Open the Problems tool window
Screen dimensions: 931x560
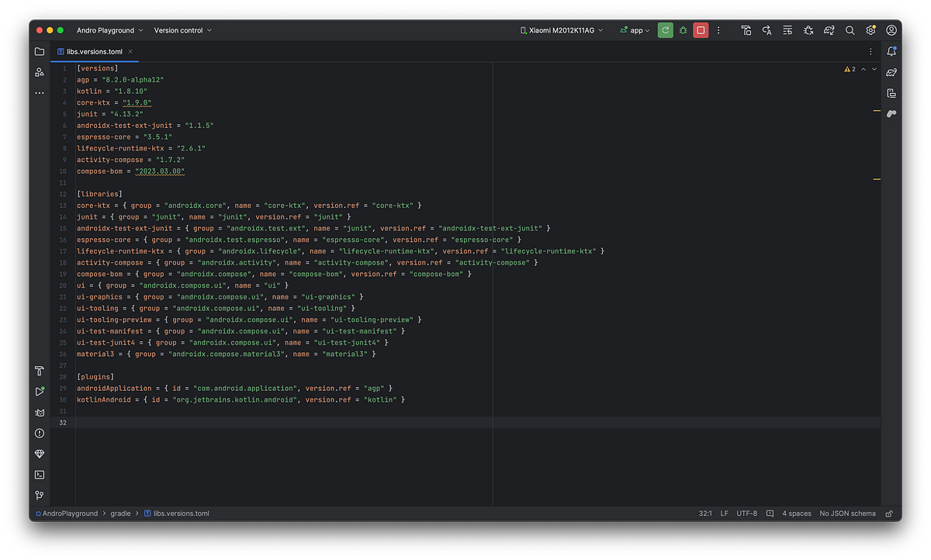39,433
